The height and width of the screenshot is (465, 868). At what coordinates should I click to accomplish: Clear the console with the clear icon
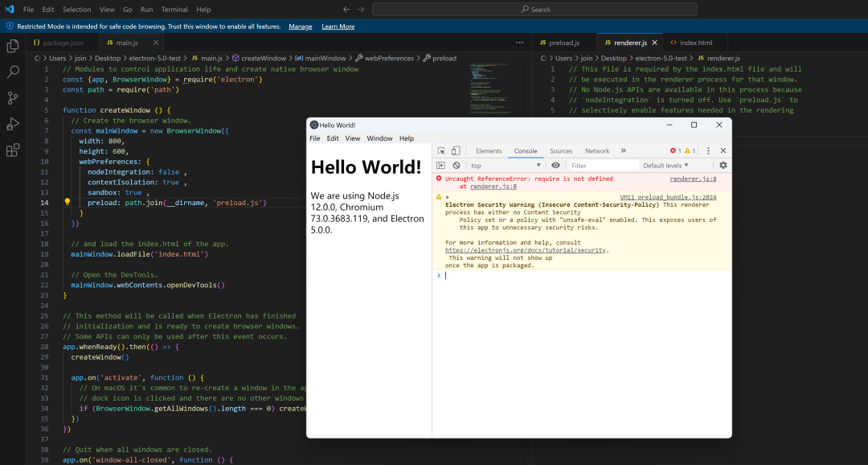[x=456, y=165]
